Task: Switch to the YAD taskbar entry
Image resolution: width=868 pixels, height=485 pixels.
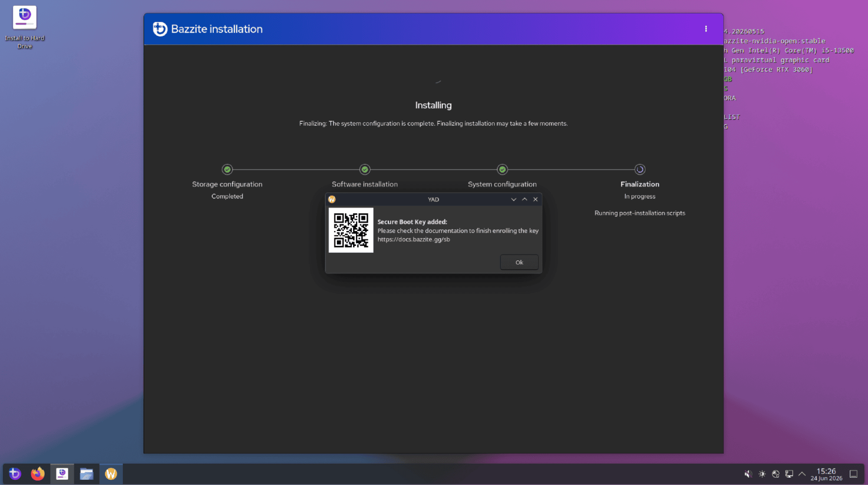Action: pos(111,474)
